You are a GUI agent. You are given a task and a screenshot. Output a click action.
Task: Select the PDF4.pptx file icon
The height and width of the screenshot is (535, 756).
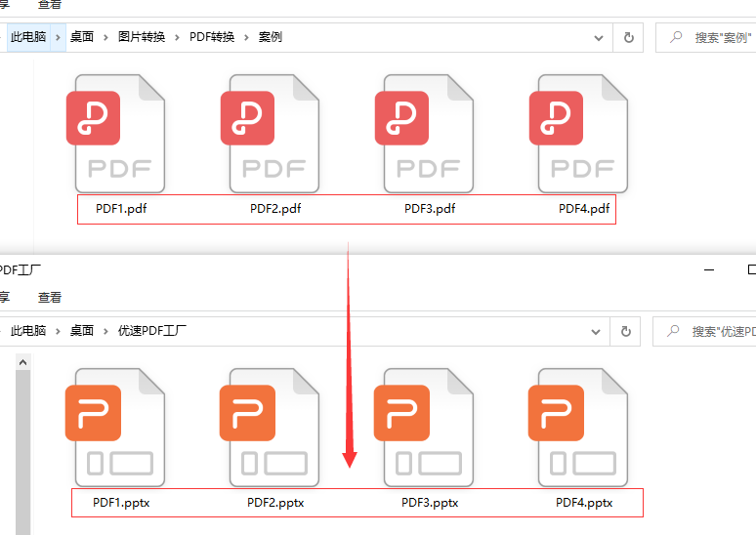tap(578, 428)
